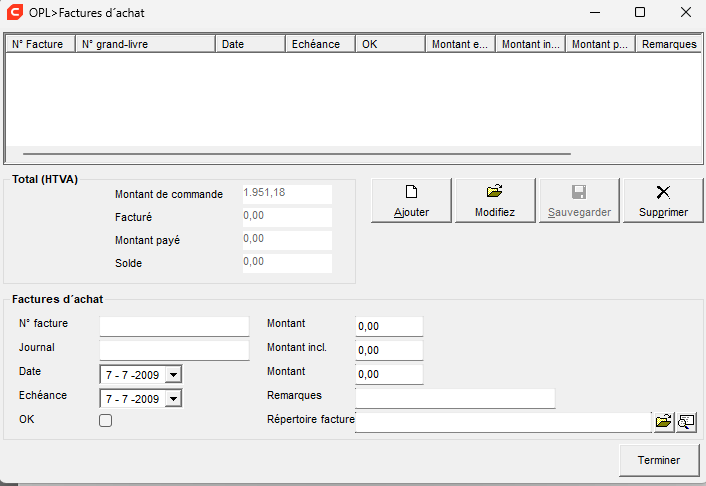
Task: Click the red app logo in title bar
Action: (x=15, y=12)
